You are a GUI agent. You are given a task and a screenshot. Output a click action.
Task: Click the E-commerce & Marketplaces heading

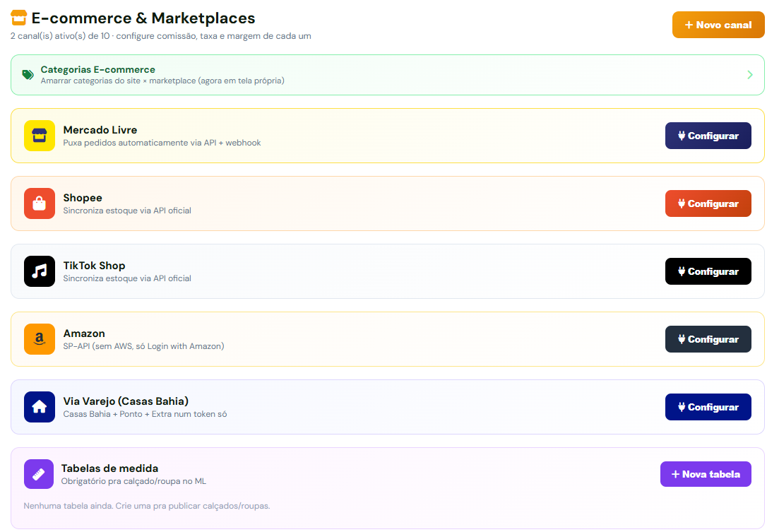143,18
